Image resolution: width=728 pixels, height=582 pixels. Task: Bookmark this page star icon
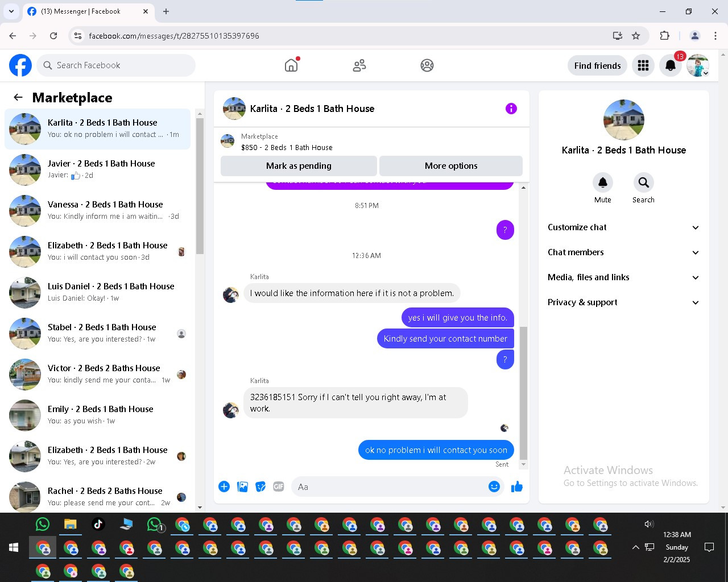[x=636, y=36]
